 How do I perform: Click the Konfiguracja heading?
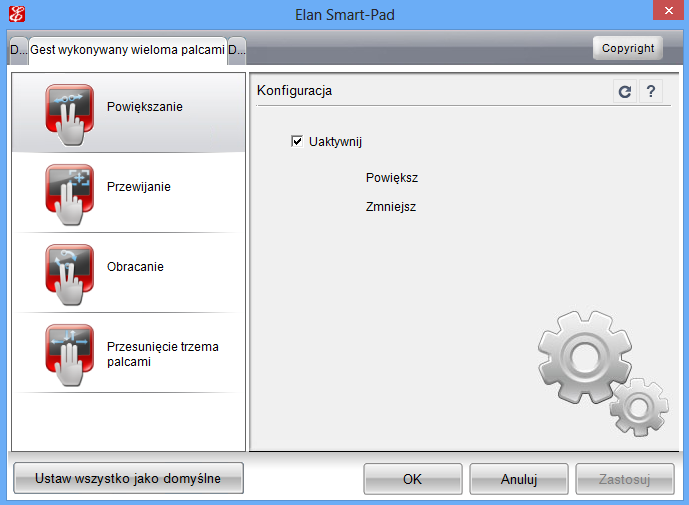294,91
